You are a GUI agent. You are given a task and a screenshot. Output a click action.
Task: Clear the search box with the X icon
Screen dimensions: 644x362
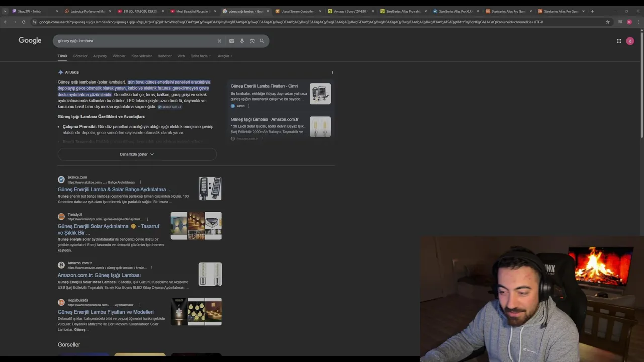[x=219, y=41]
